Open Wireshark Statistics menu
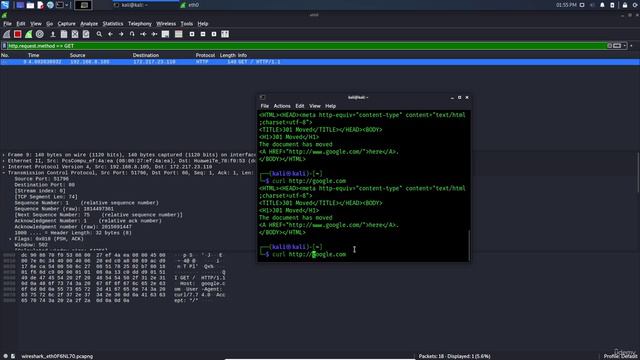 click(x=113, y=24)
